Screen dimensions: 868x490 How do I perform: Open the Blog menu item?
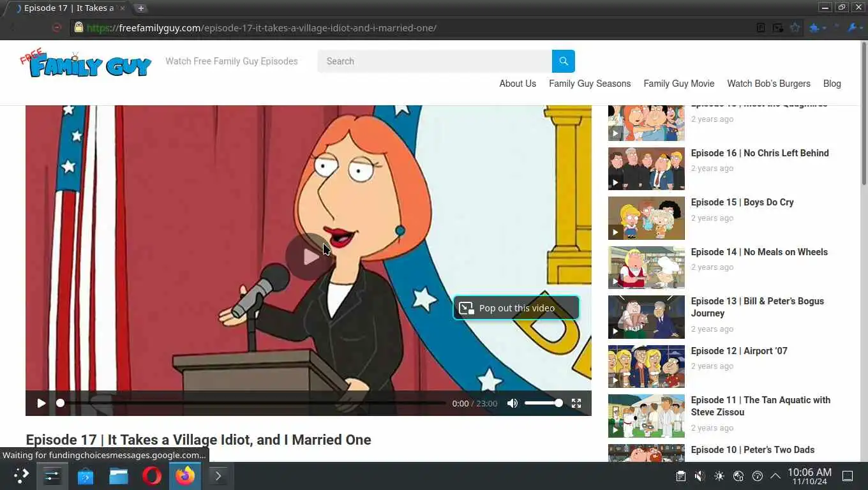[832, 84]
